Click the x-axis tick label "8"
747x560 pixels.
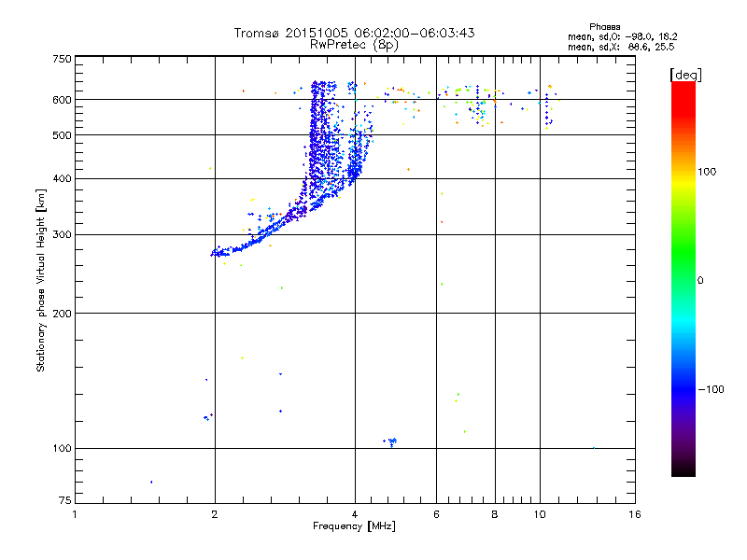coord(495,514)
